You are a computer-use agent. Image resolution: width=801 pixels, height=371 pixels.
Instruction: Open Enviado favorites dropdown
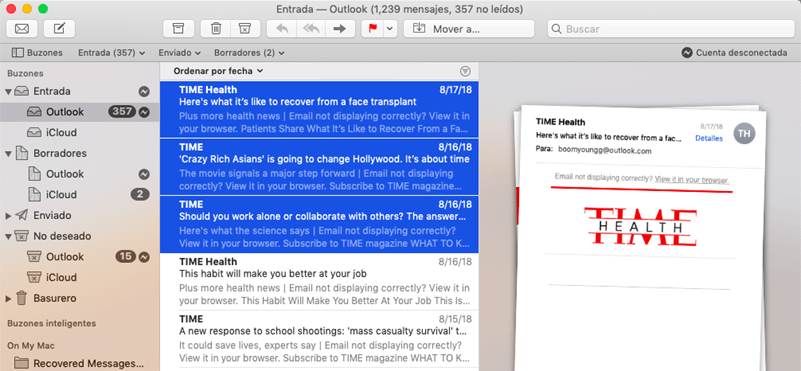click(179, 53)
